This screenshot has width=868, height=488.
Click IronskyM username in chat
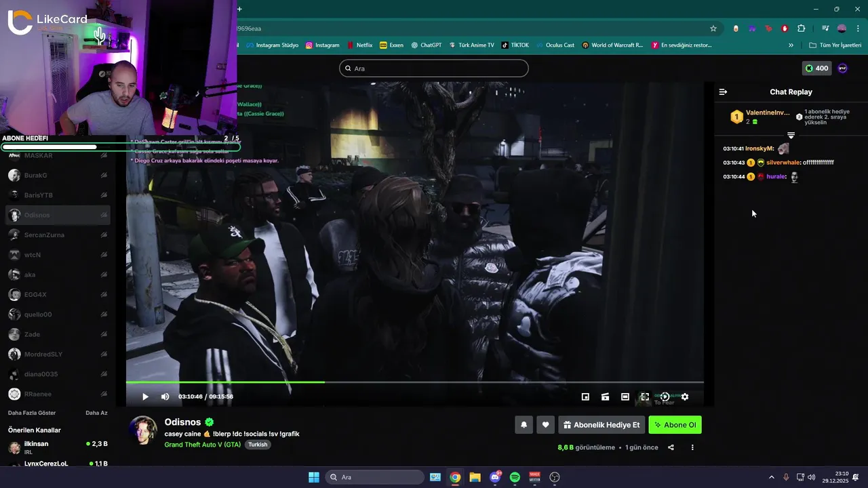(x=759, y=148)
